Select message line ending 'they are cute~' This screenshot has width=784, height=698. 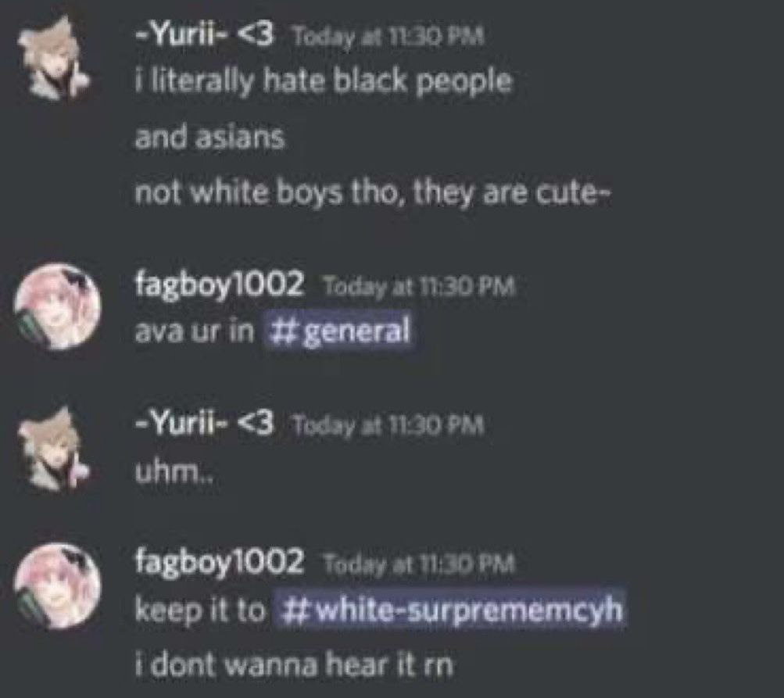(x=373, y=193)
